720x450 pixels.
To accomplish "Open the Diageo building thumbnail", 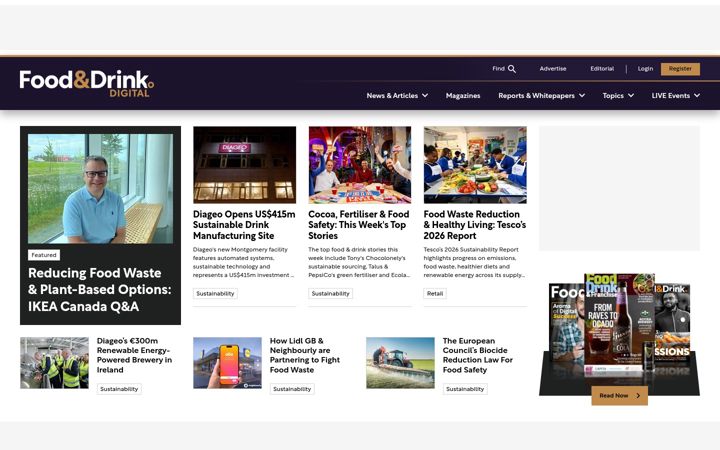I will [244, 165].
